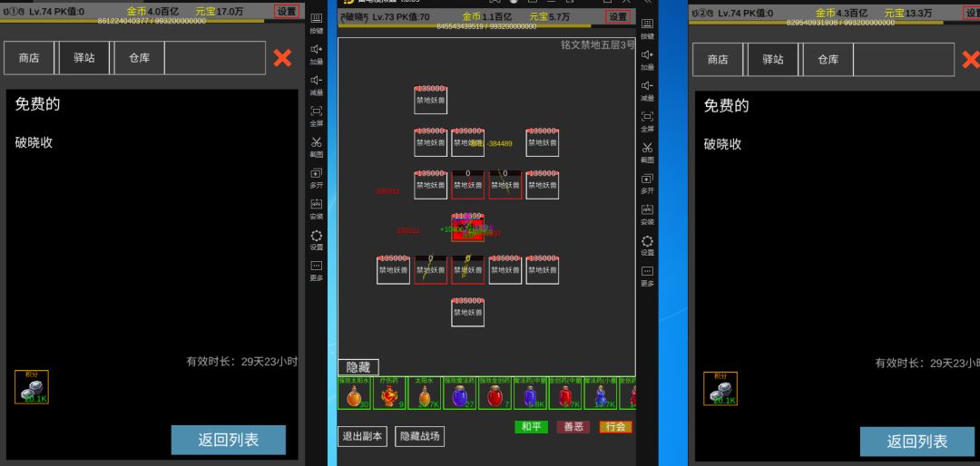Image resolution: width=980 pixels, height=466 pixels.
Task: Use the 疗伤药 red urn item
Action: 389,393
